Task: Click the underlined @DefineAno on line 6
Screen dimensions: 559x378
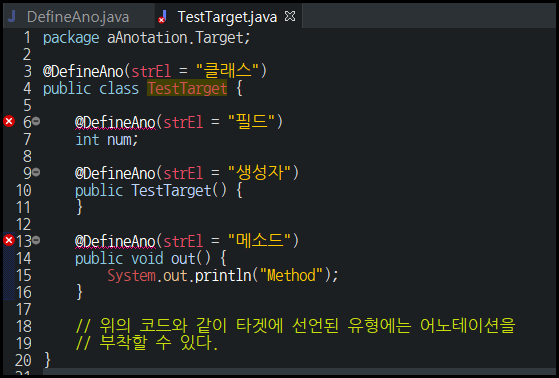Action: pos(116,122)
